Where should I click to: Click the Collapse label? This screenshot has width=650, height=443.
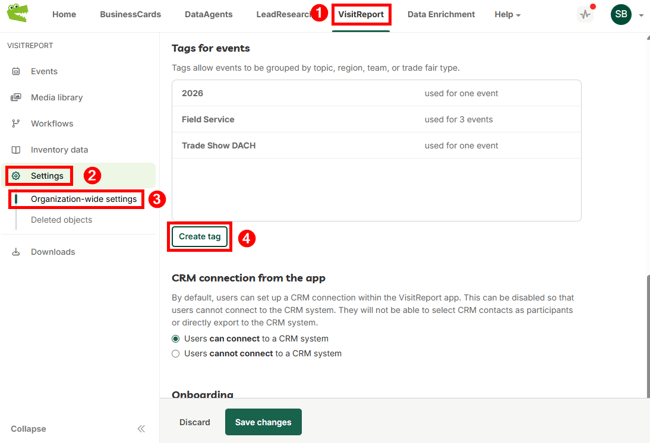28,429
